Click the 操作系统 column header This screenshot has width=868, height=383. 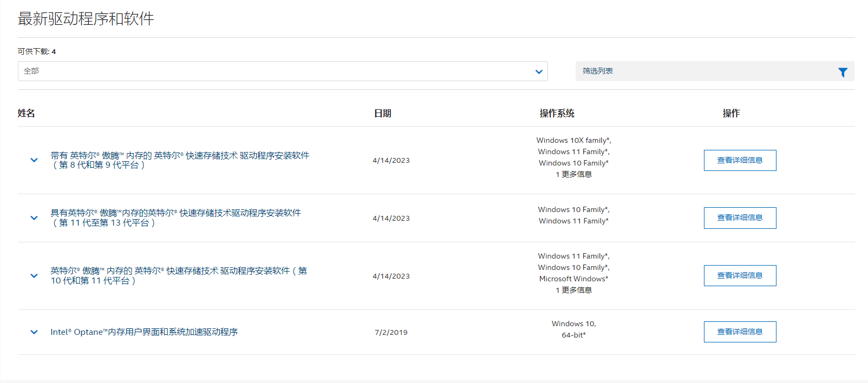pos(557,113)
